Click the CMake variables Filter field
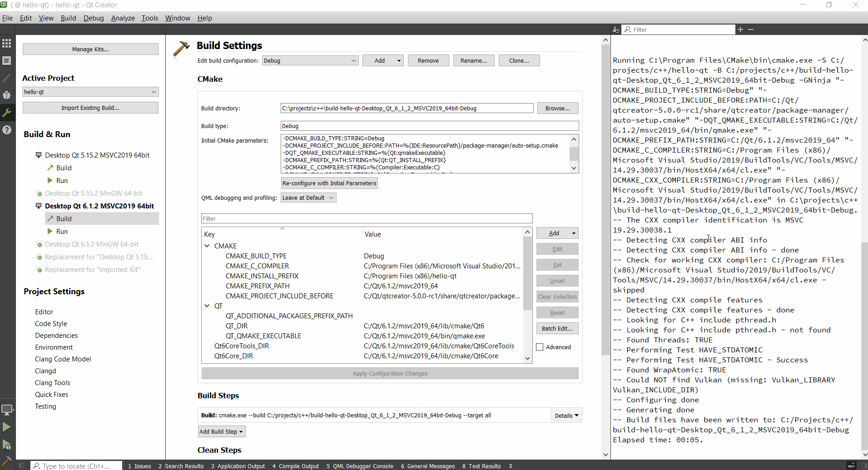The height and width of the screenshot is (470, 868). (x=367, y=219)
